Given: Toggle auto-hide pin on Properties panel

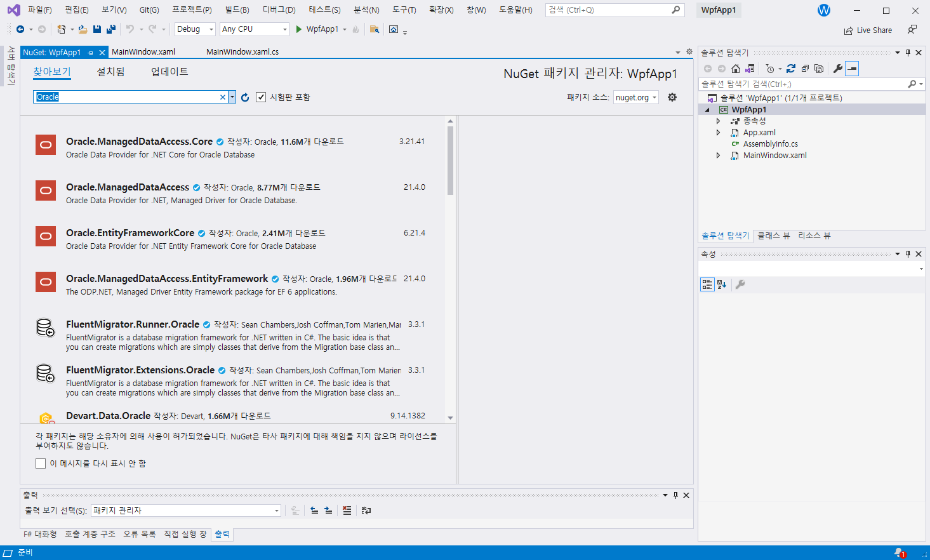Looking at the screenshot, I should [908, 254].
